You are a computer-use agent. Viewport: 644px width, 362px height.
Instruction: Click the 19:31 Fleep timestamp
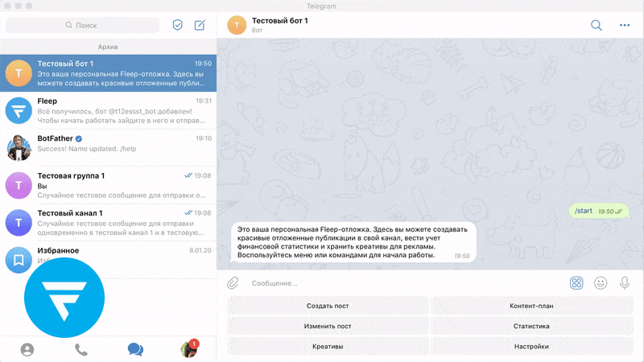click(204, 101)
